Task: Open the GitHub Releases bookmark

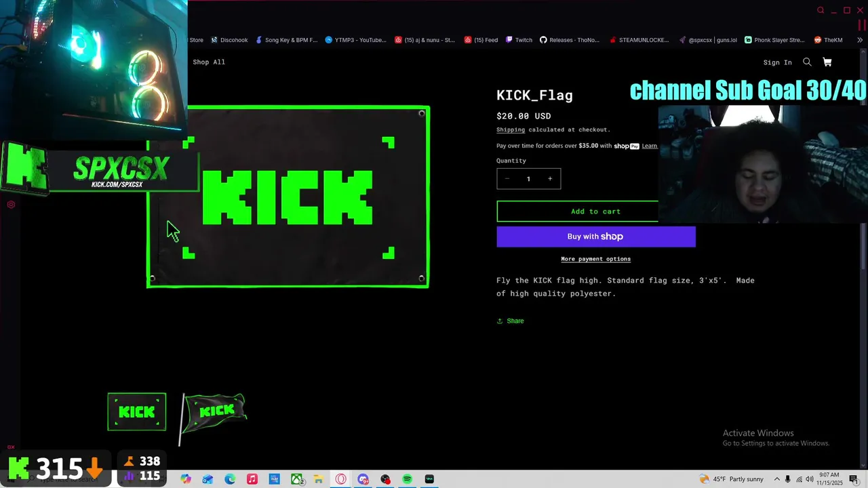Action: click(x=570, y=40)
